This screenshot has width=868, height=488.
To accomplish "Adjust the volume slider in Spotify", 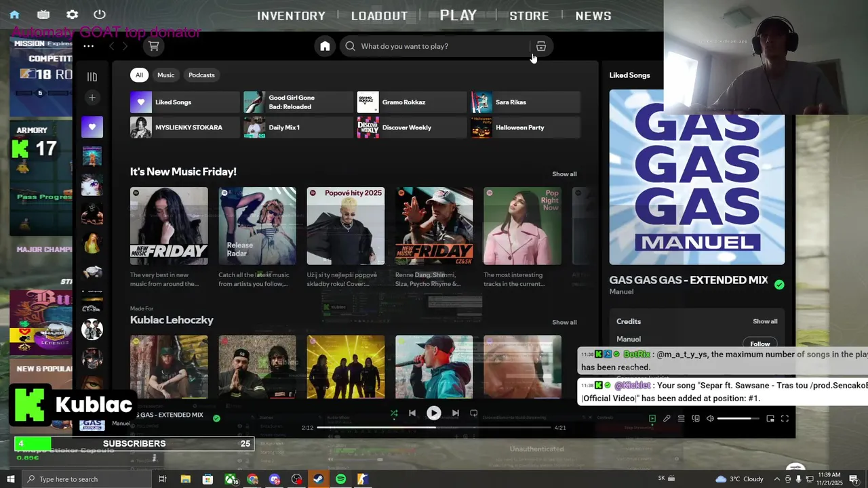I will [x=738, y=419].
